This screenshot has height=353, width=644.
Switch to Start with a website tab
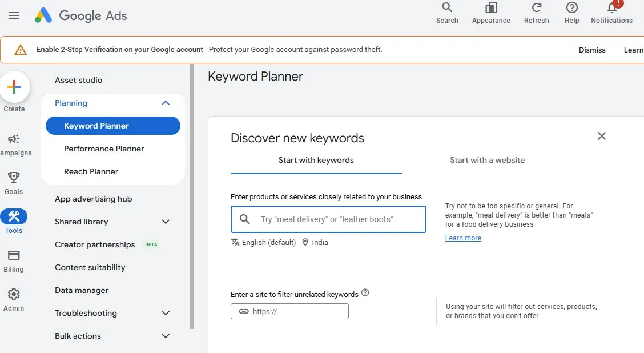click(x=487, y=160)
